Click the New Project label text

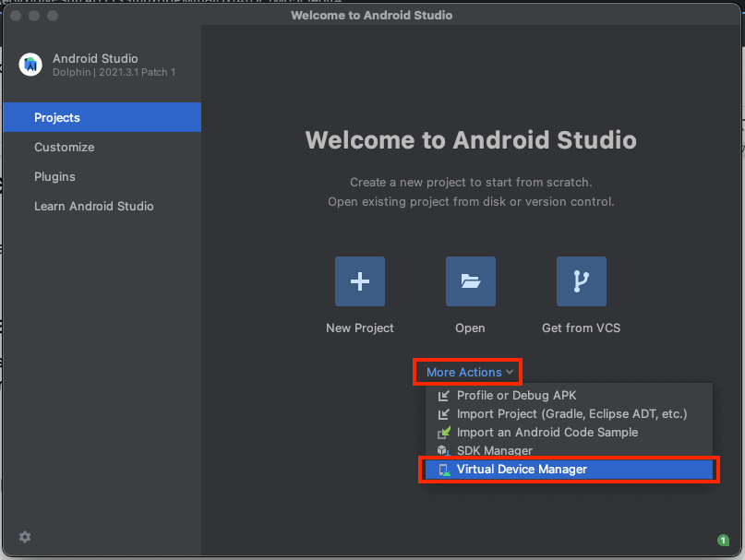pyautogui.click(x=359, y=328)
